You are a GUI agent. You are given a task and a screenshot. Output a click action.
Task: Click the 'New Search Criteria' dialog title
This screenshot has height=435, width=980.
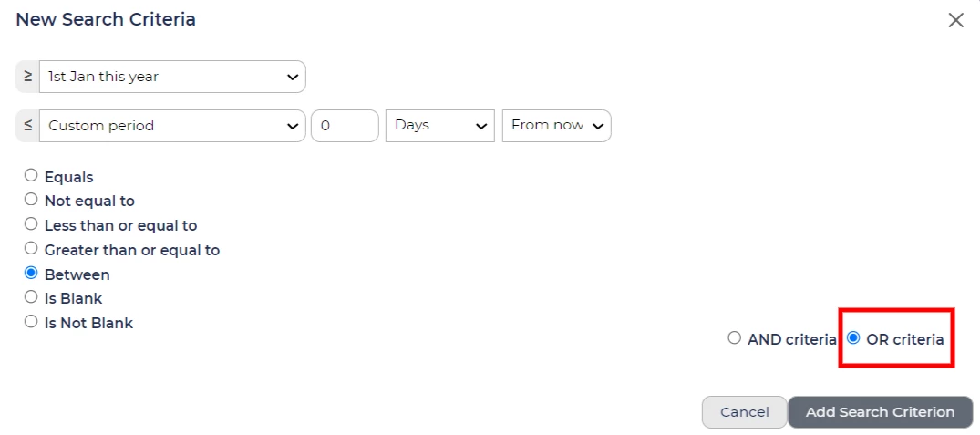point(106,19)
